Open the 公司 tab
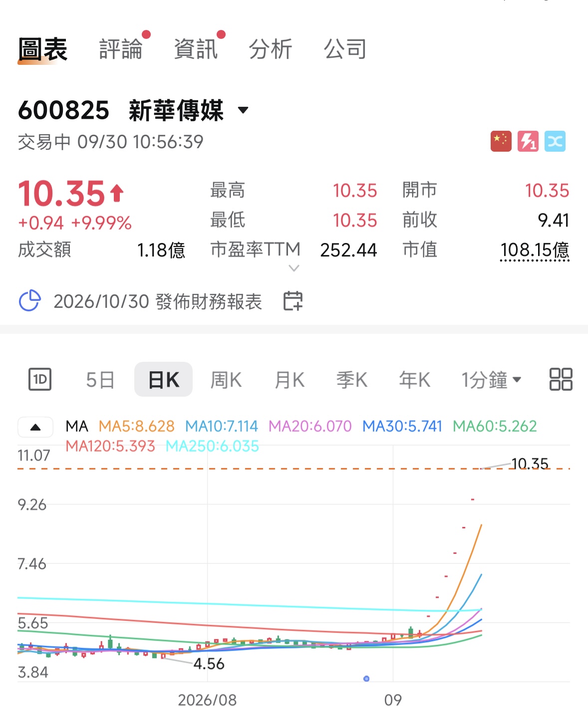588x728 pixels. [345, 49]
